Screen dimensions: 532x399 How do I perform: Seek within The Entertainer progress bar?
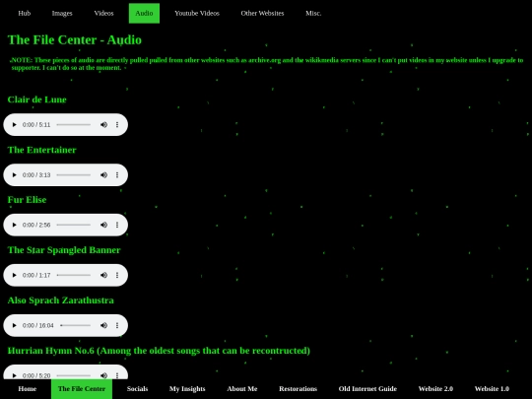[74, 175]
